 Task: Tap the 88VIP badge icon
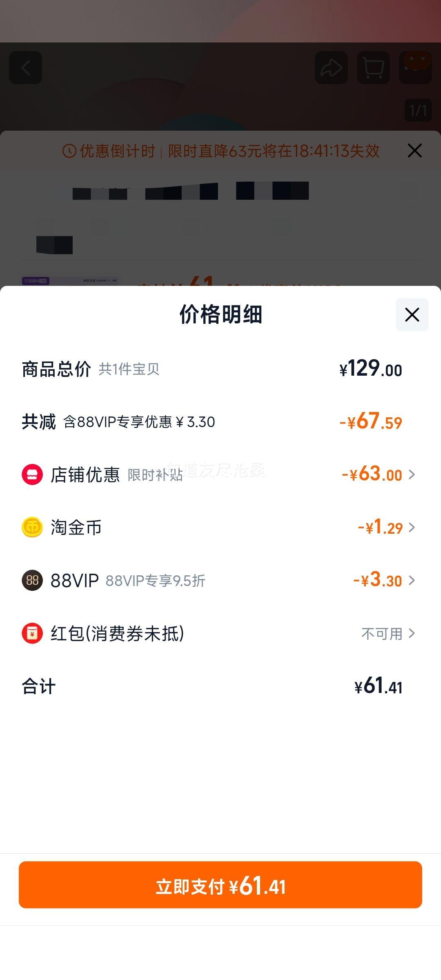32,580
